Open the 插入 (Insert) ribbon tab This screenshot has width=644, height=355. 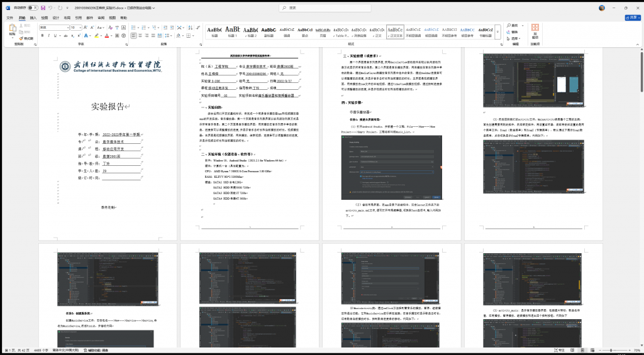(33, 18)
